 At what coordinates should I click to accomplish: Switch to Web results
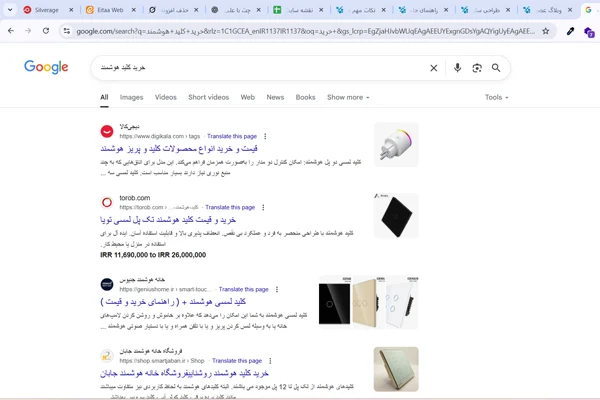click(248, 97)
